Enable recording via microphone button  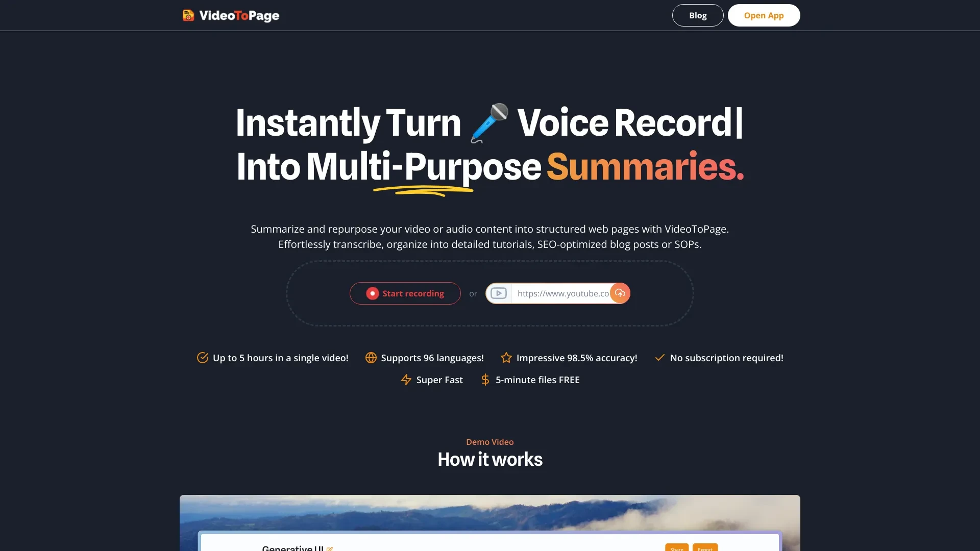405,293
